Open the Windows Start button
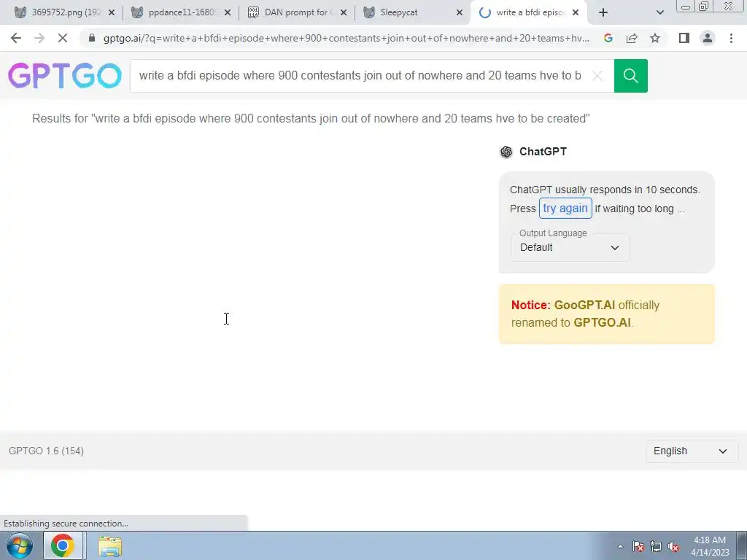This screenshot has width=747, height=560. 19,545
